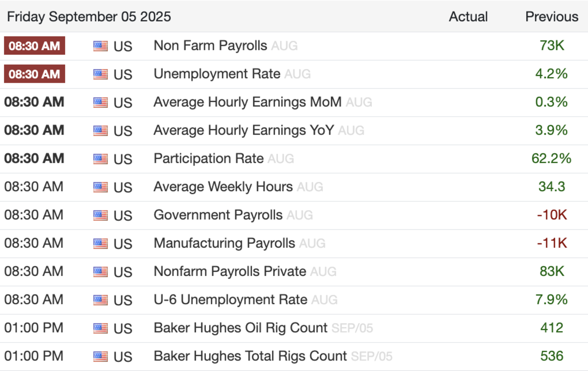
Task: Click the Friday September 05 2025 date header
Action: point(89,17)
